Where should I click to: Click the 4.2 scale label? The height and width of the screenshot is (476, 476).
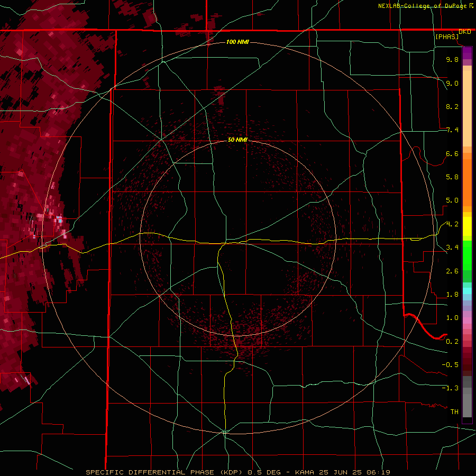tap(452, 224)
